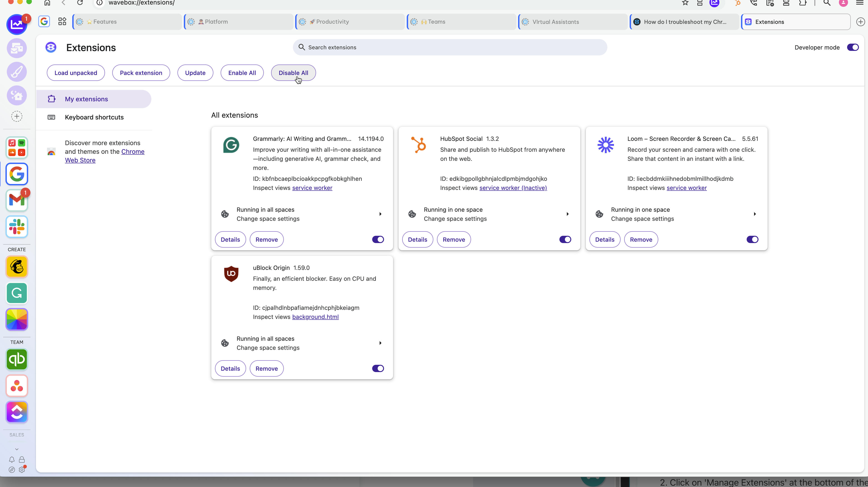The image size is (868, 487).
Task: Open the Slack app in sidebar
Action: [x=17, y=227]
